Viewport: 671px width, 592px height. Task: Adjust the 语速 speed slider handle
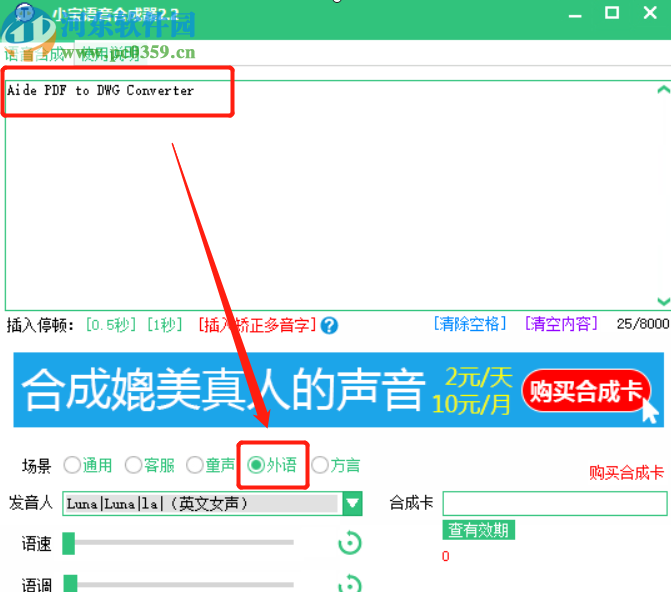[68, 543]
